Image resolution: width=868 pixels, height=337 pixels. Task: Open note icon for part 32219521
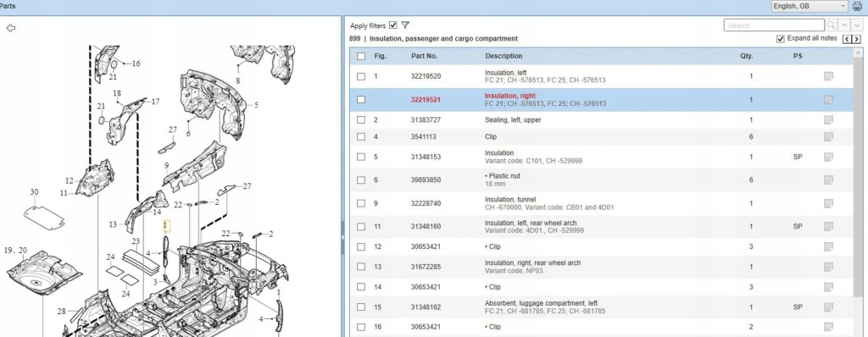828,100
